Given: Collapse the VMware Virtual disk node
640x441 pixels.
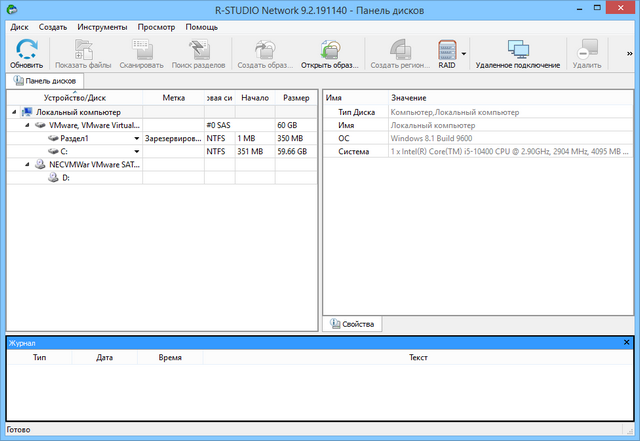Looking at the screenshot, I should 28,126.
